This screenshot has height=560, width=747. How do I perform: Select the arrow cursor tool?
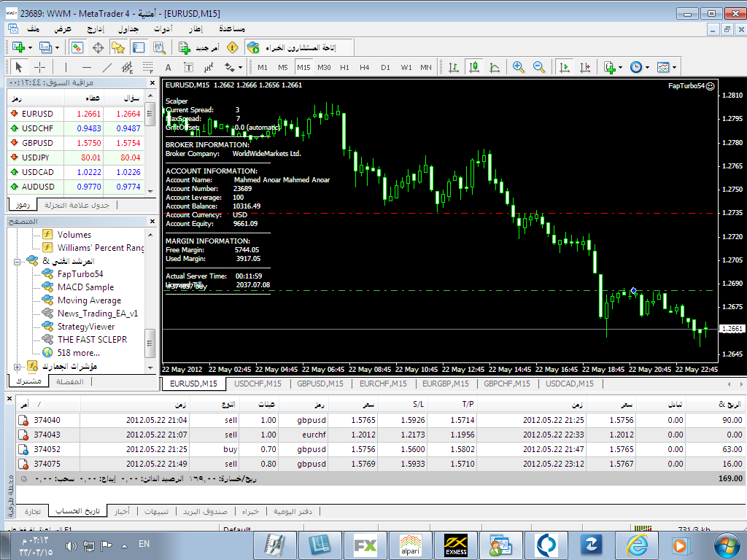(18, 67)
